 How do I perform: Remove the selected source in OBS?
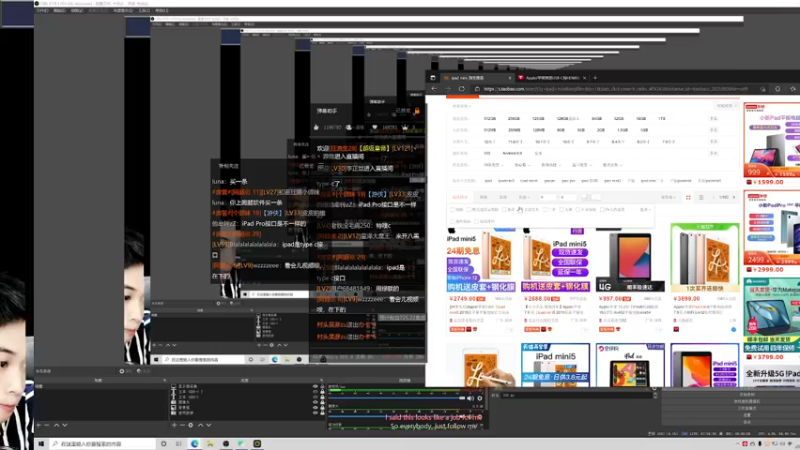pyautogui.click(x=182, y=425)
